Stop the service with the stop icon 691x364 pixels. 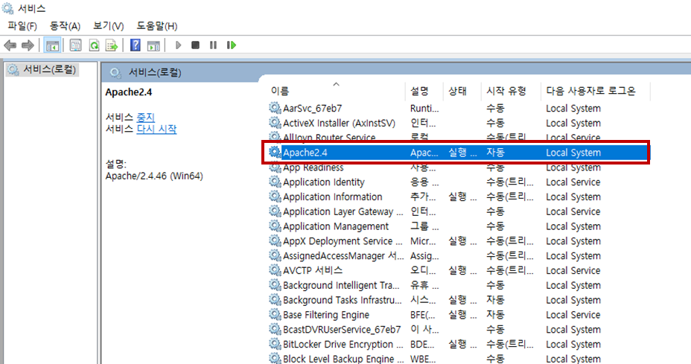pyautogui.click(x=195, y=45)
